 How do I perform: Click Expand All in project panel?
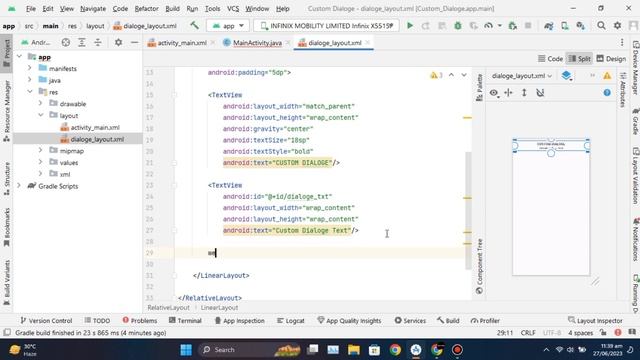click(x=82, y=42)
